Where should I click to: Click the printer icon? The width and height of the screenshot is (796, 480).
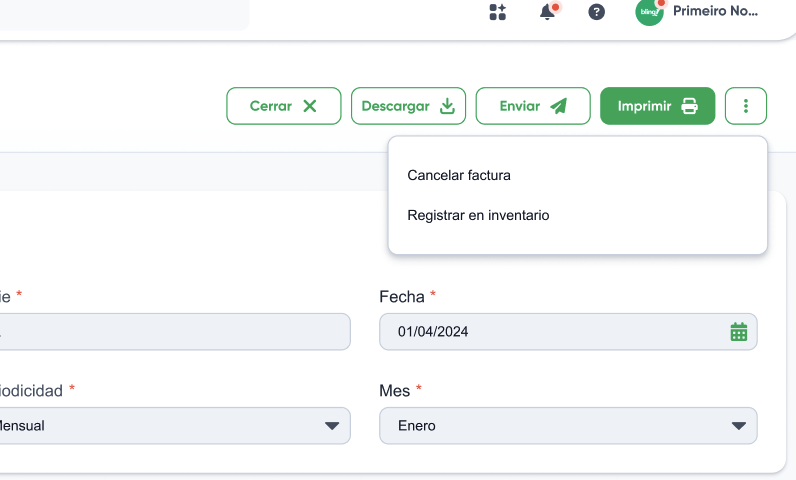[x=689, y=106]
